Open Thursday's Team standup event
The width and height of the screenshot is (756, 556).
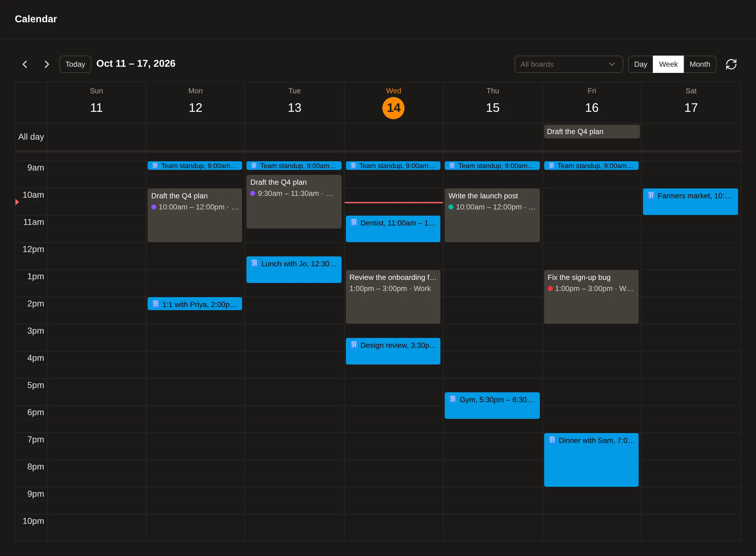click(x=492, y=166)
